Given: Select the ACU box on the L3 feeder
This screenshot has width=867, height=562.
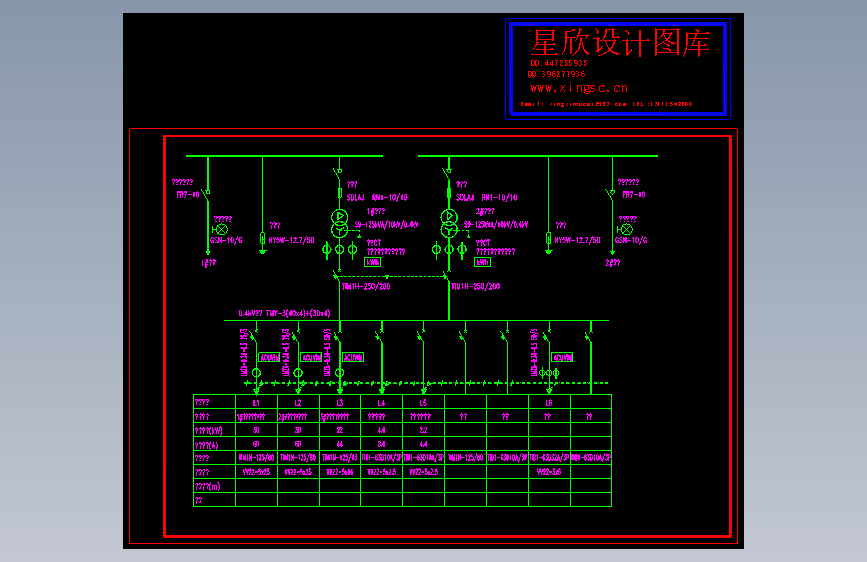Looking at the screenshot, I should click(x=353, y=357).
